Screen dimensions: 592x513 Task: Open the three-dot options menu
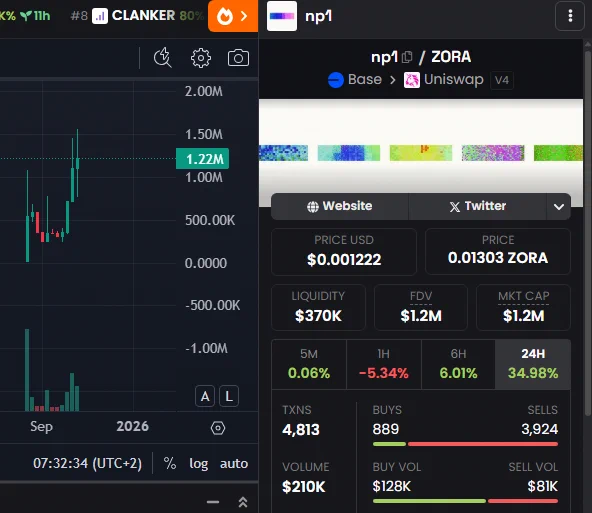570,16
